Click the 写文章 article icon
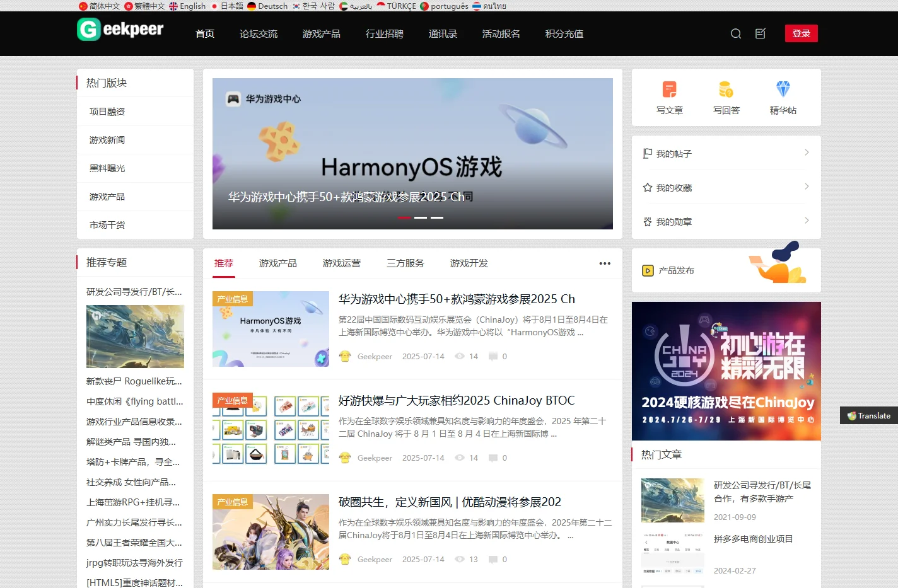Viewport: 898px width, 588px height. tap(670, 89)
